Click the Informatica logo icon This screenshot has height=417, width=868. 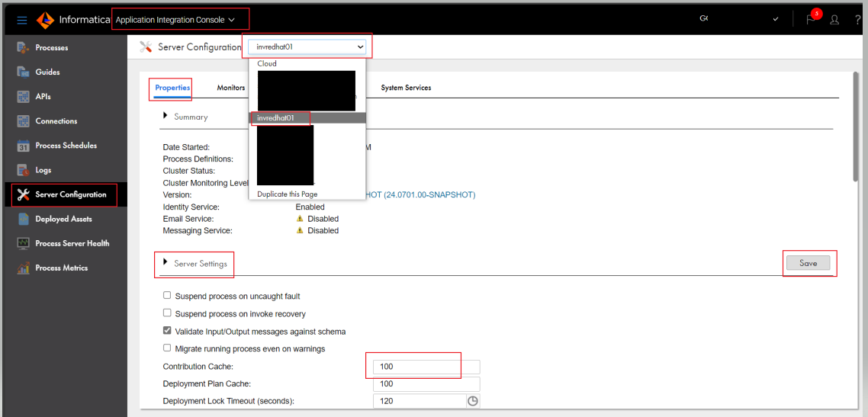(x=46, y=20)
